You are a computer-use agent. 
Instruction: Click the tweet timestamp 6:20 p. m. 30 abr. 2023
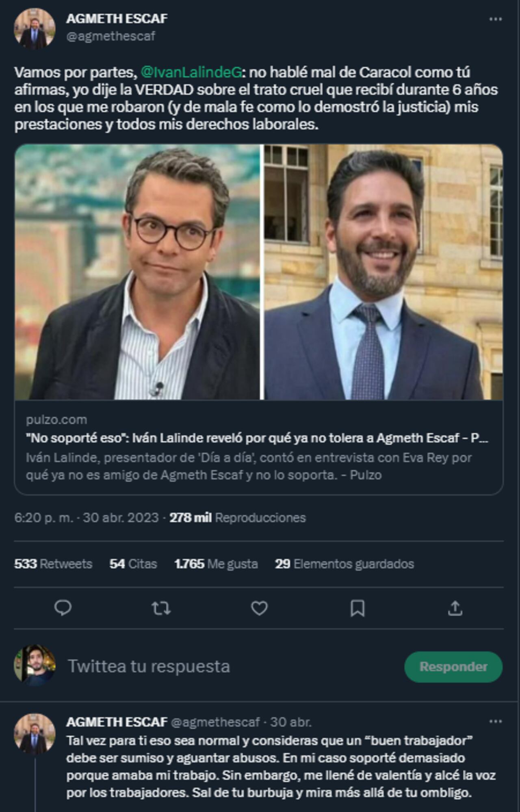86,518
